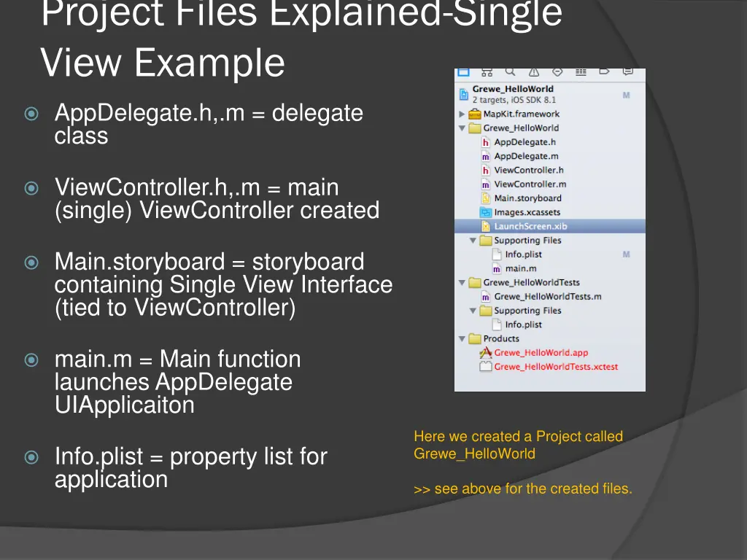Select main.m in Supporting Files

click(521, 268)
